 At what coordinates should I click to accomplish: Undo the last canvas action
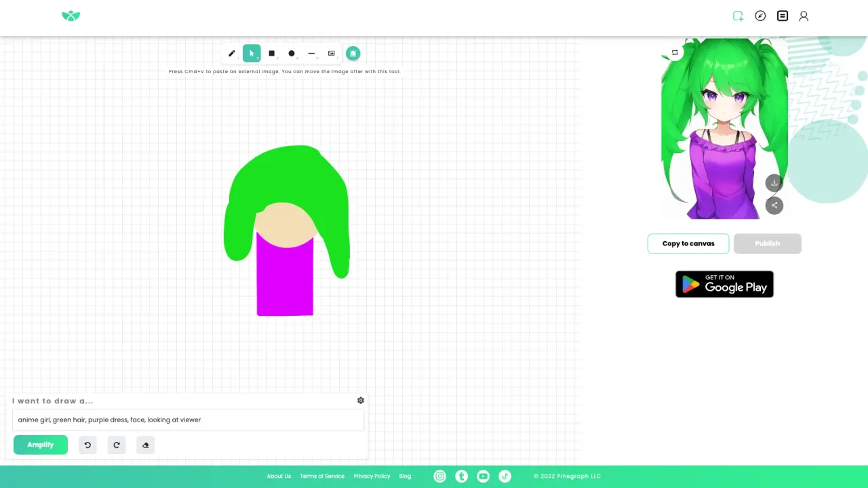pos(87,445)
